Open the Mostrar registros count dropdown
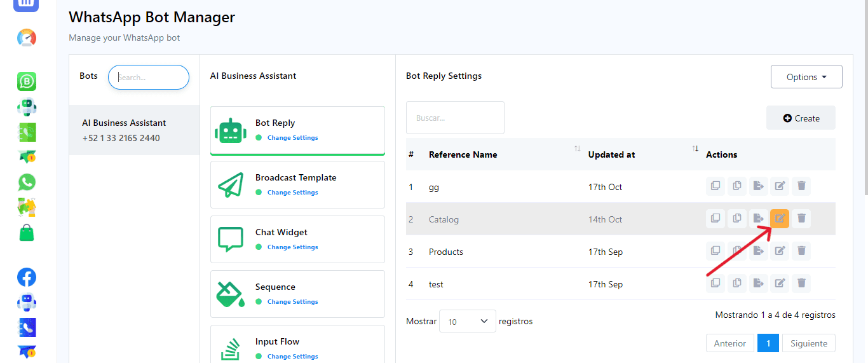 point(467,322)
